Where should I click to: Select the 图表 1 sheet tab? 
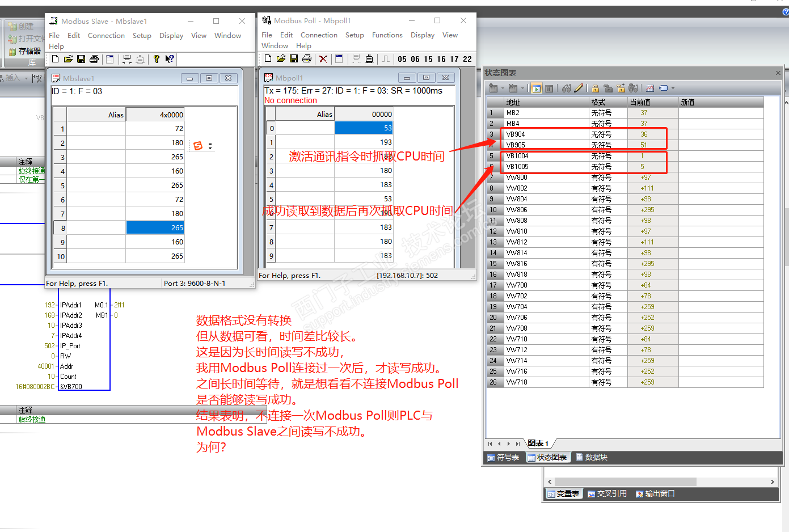click(538, 443)
